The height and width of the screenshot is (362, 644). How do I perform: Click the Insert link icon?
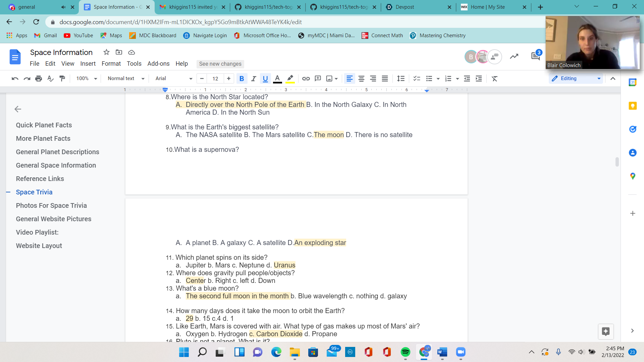pos(306,78)
